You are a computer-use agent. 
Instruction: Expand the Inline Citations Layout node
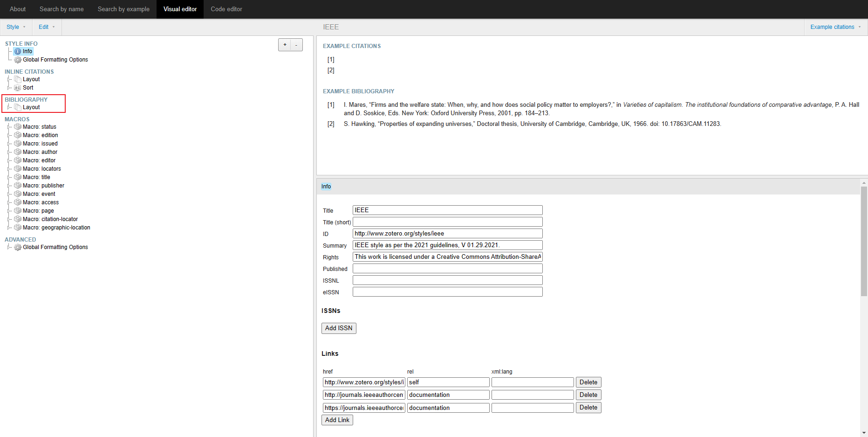(9, 79)
